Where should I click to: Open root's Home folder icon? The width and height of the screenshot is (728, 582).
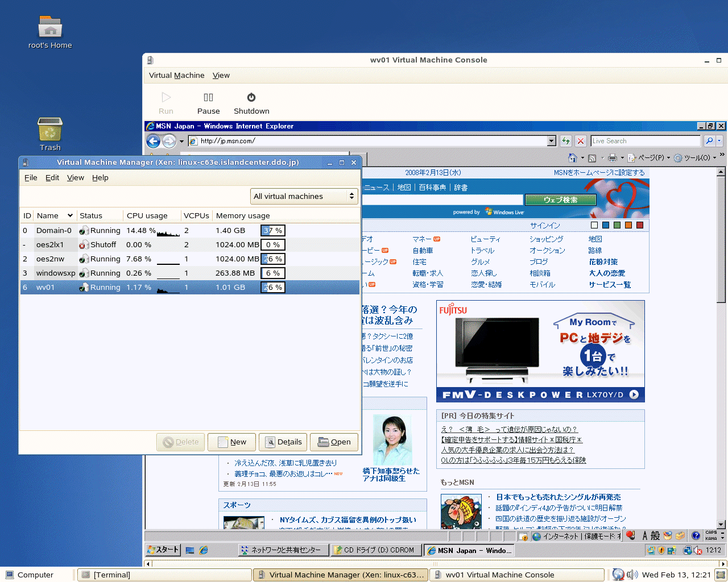pyautogui.click(x=50, y=27)
